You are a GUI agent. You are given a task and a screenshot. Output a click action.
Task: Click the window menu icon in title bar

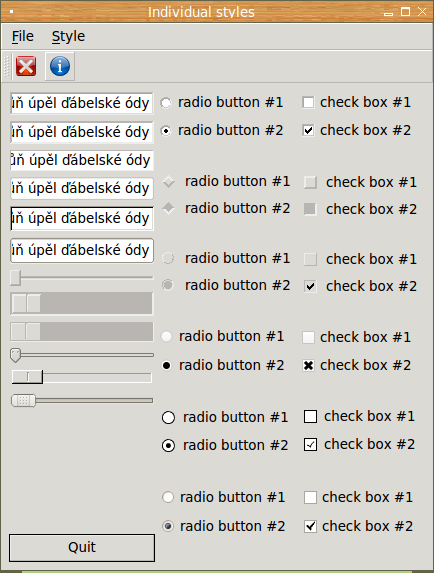point(11,12)
